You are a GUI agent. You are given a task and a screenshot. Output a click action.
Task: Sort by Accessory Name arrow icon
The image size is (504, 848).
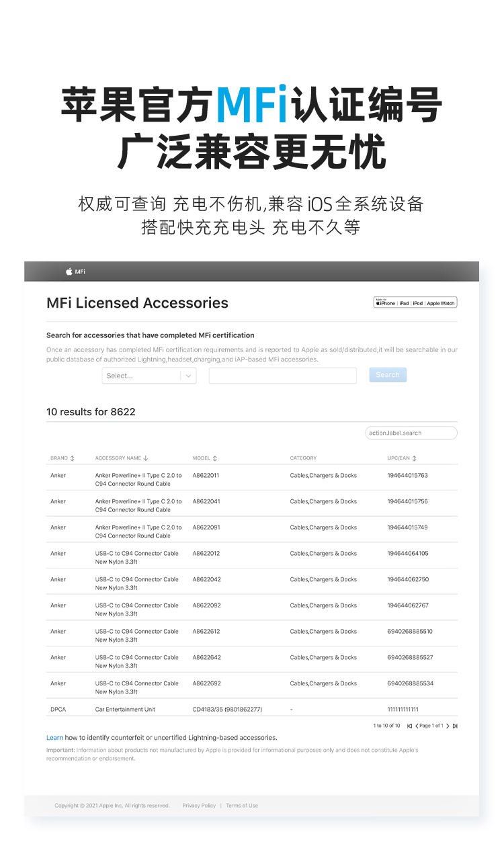146,458
